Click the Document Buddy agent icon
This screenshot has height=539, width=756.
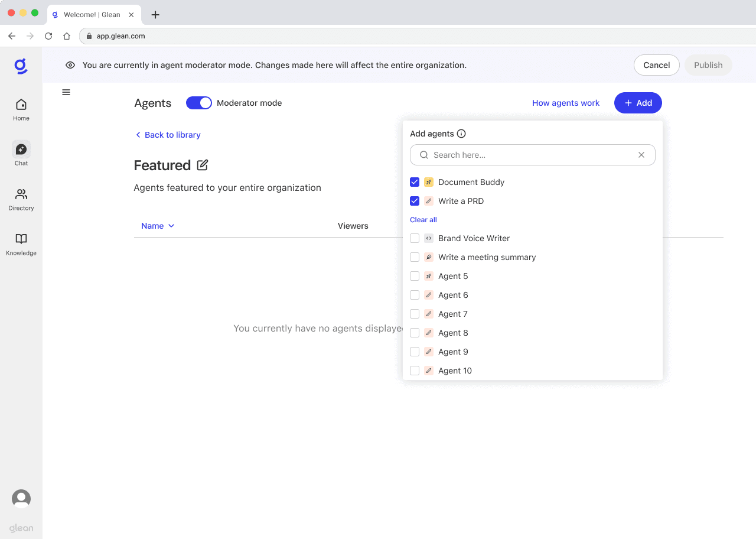coord(429,182)
